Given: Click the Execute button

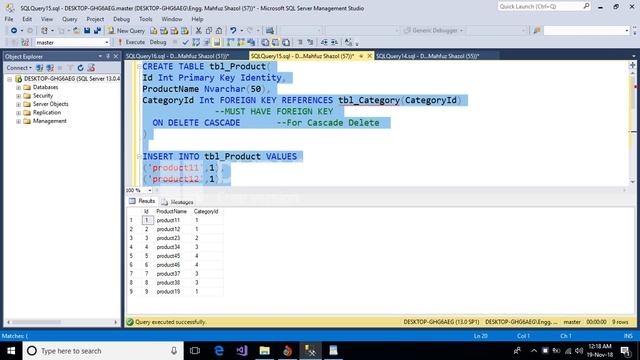Looking at the screenshot, I should click(x=131, y=42).
